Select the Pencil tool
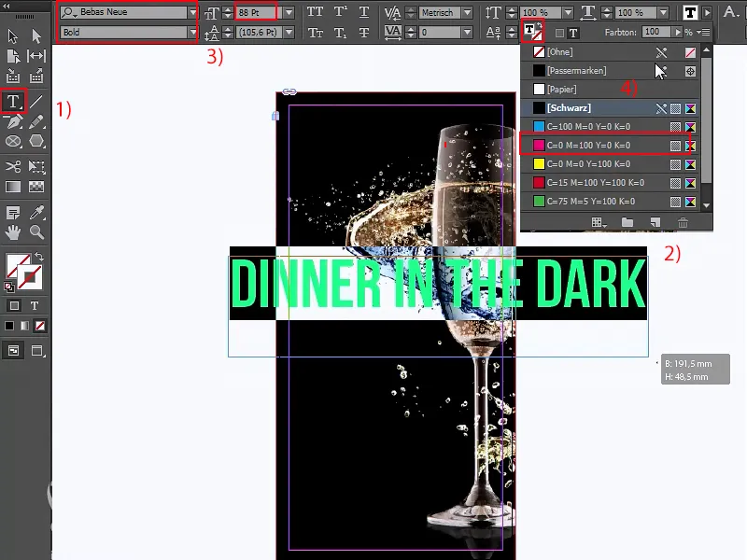Image resolution: width=747 pixels, height=560 pixels. click(x=36, y=121)
